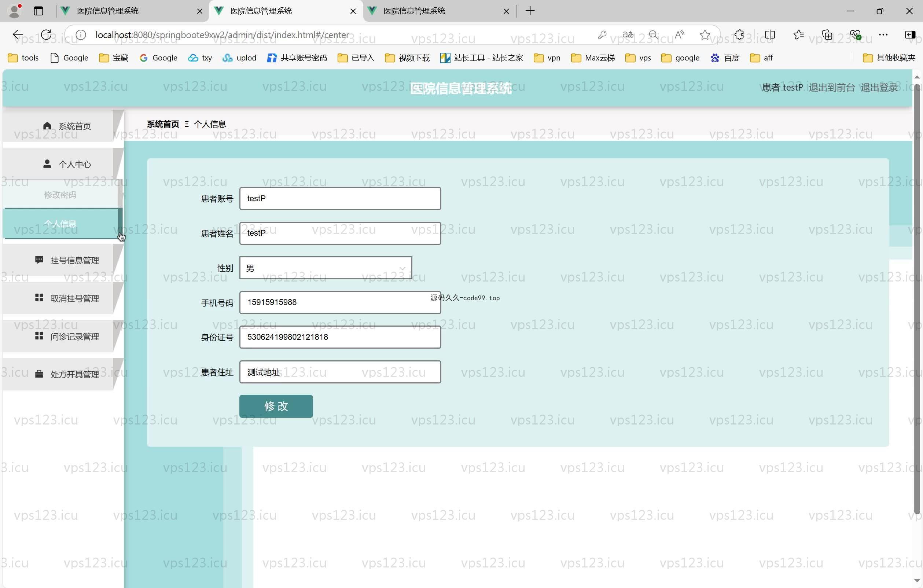Click the 身份证号 input field
Screen dimensions: 923x588
[x=340, y=337]
